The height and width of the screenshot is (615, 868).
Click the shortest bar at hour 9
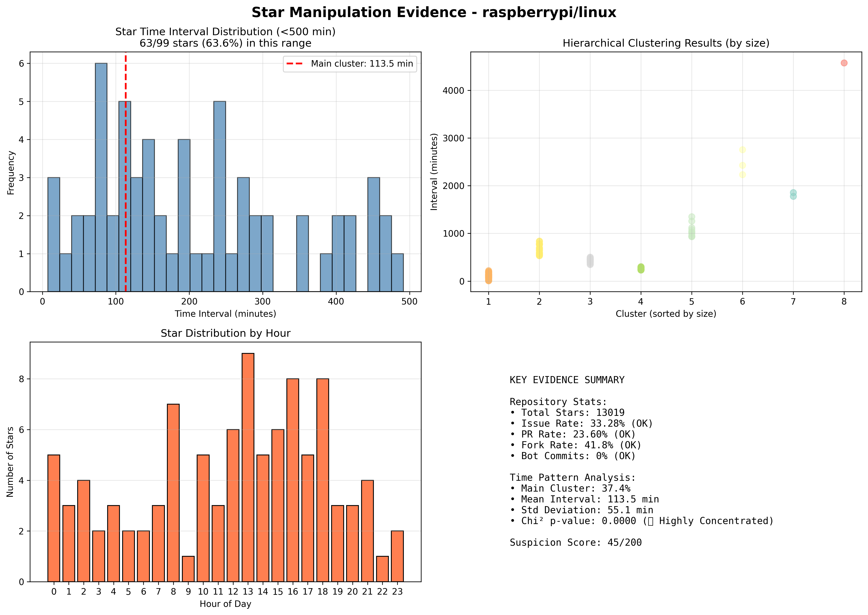click(x=188, y=569)
